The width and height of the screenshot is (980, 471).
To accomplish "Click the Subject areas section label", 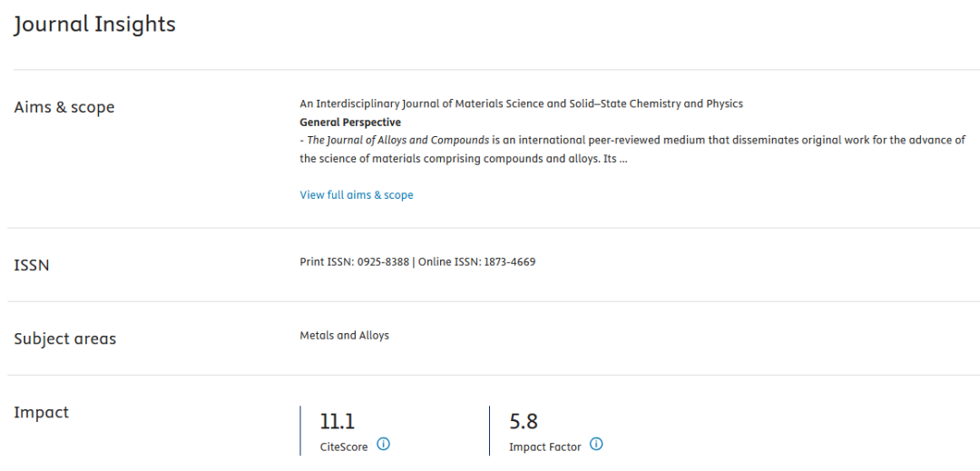I will coord(65,339).
